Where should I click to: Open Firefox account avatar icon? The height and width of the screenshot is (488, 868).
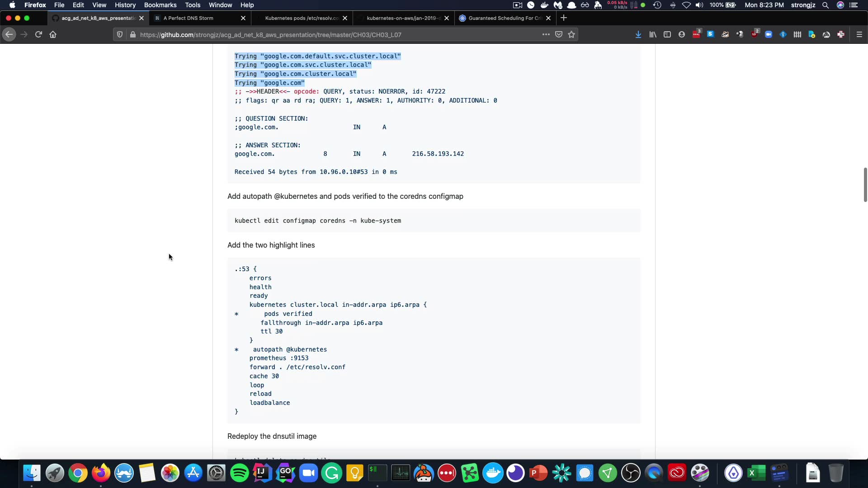coord(682,34)
